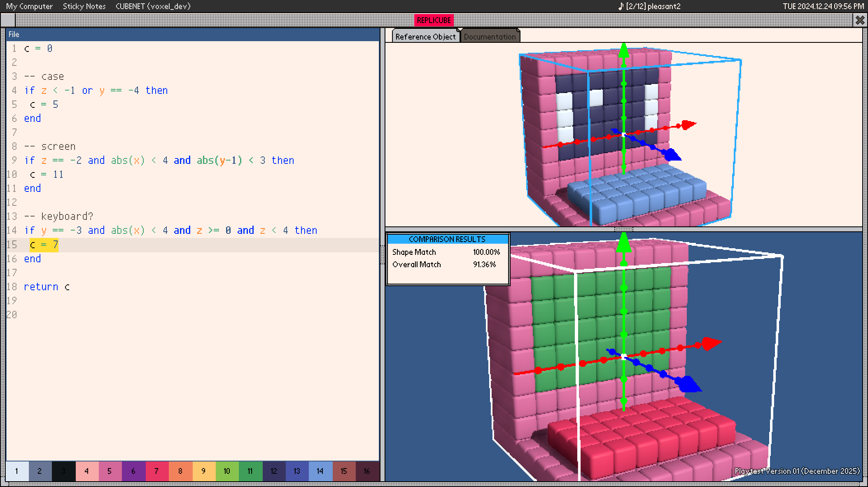
Task: Click the COMPARISON RESULTS panel header
Action: tap(447, 239)
